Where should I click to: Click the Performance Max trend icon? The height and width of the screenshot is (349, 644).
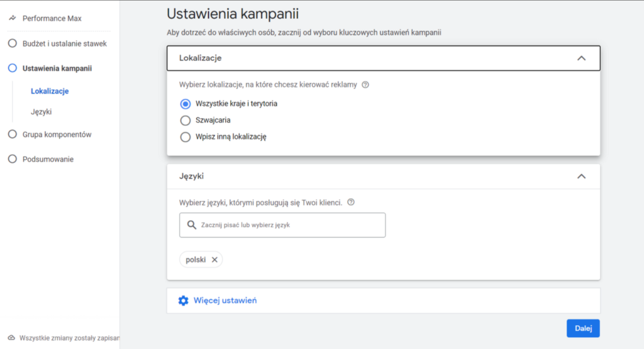point(12,19)
